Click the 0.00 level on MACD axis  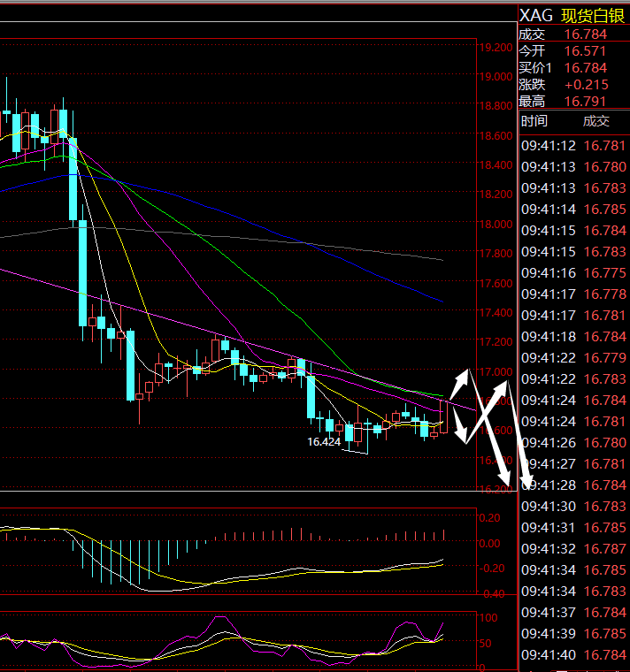[488, 543]
